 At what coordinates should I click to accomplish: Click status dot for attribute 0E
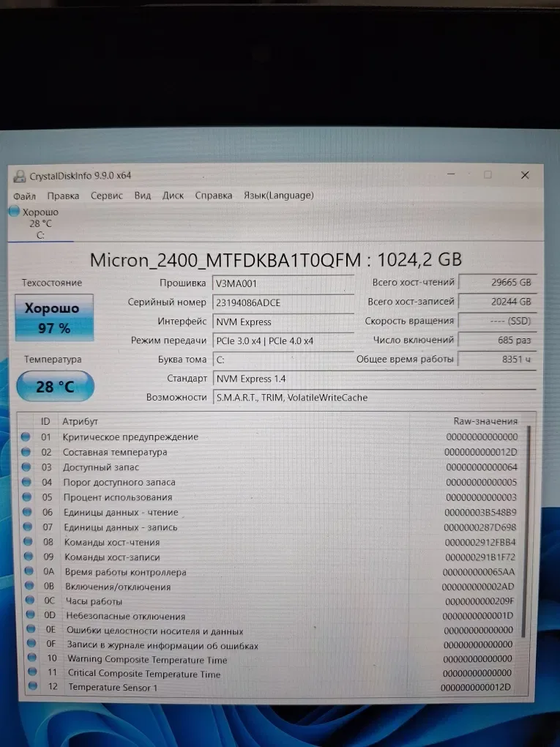point(31,629)
